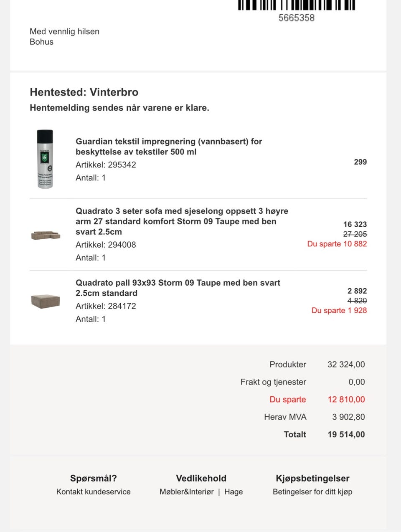Click the Hentested: Vinterbro heading
401x532 pixels.
(x=84, y=92)
